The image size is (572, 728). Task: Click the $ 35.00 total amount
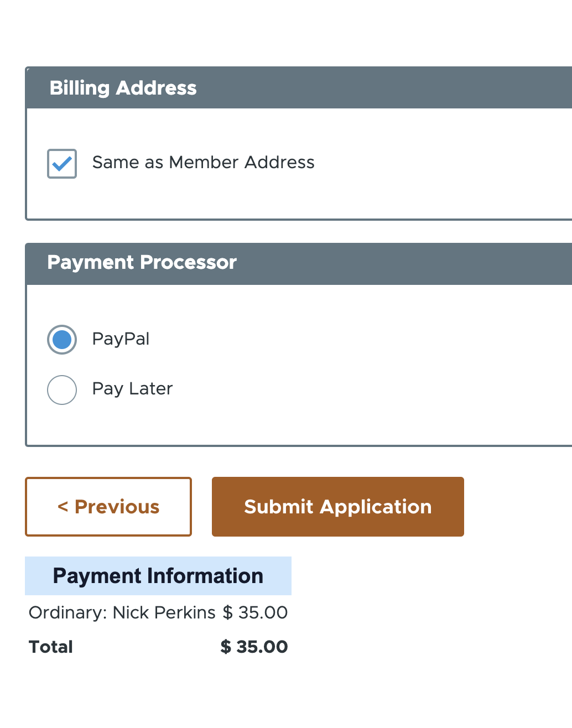[253, 647]
